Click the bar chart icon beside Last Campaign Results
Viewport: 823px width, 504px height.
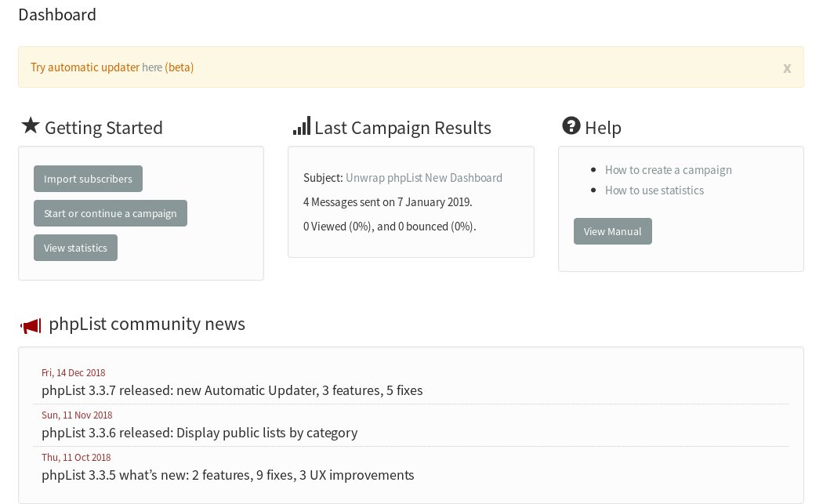coord(302,126)
